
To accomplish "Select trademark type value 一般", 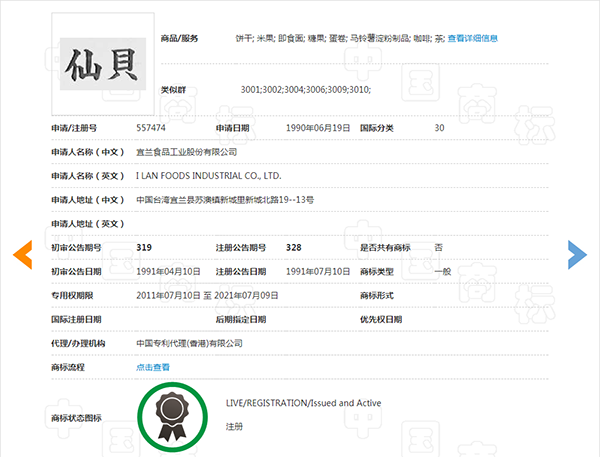I will click(443, 272).
